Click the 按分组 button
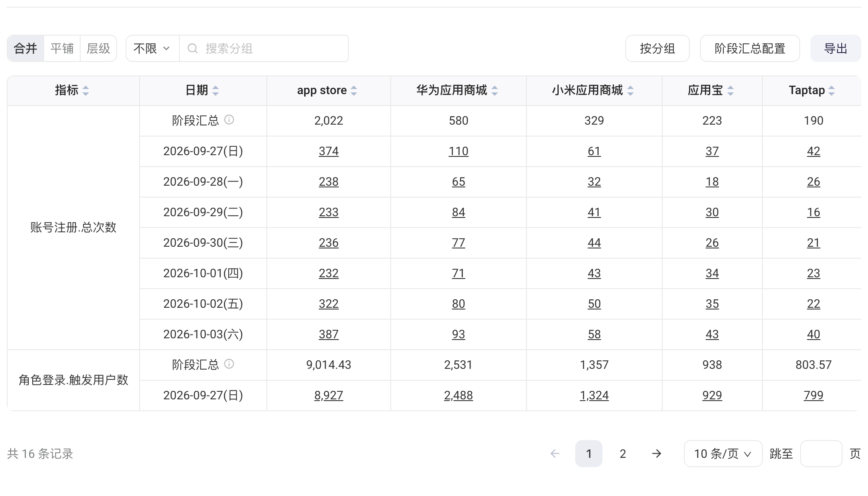This screenshot has width=868, height=496. coord(657,48)
